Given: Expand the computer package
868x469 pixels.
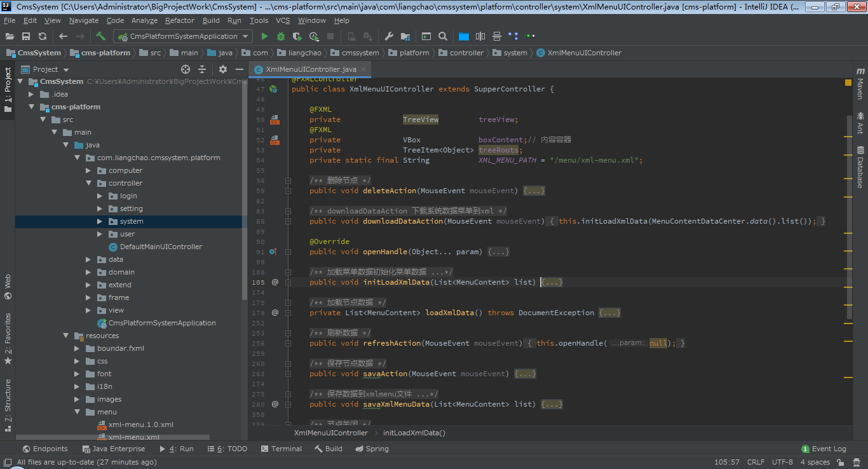Looking at the screenshot, I should [x=88, y=170].
